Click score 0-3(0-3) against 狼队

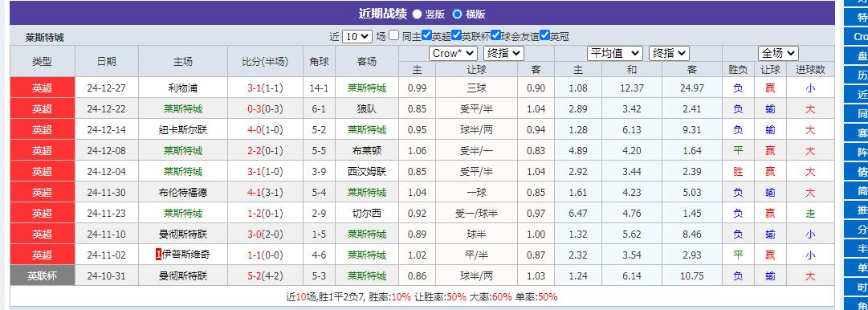click(x=265, y=109)
